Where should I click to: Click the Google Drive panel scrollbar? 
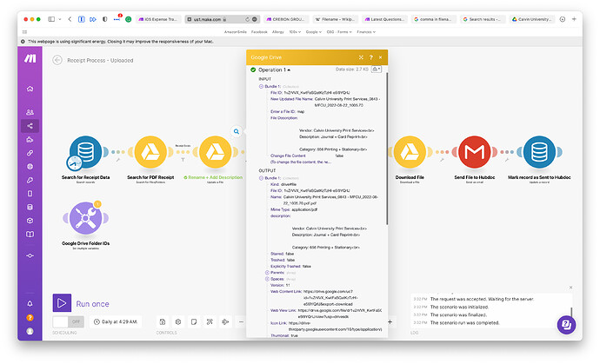point(386,149)
